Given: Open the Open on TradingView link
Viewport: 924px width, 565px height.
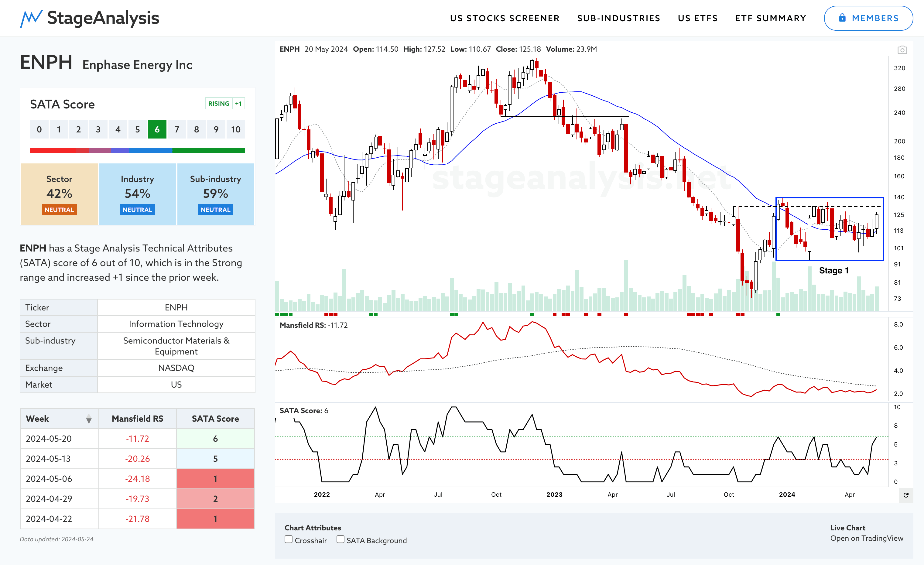Looking at the screenshot, I should pyautogui.click(x=867, y=538).
